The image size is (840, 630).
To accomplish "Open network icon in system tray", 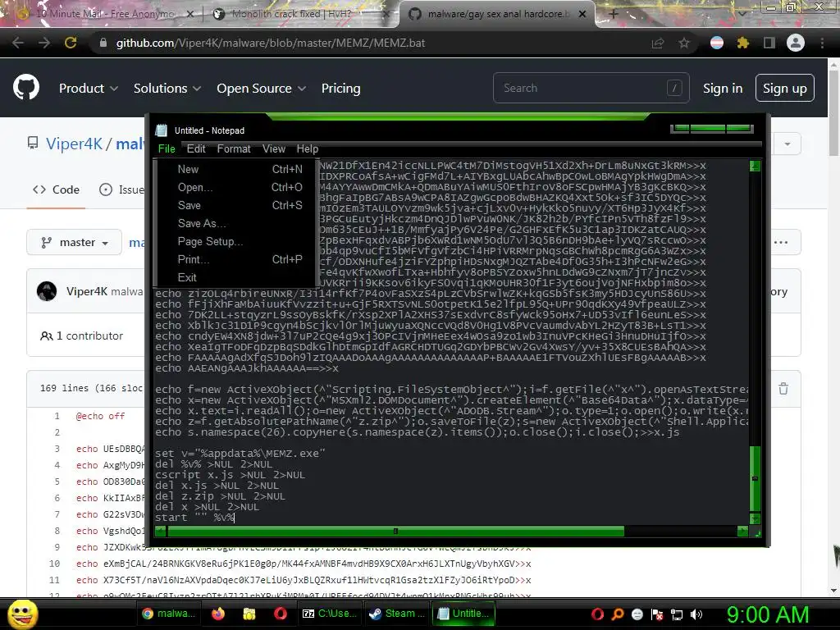I will tap(677, 614).
